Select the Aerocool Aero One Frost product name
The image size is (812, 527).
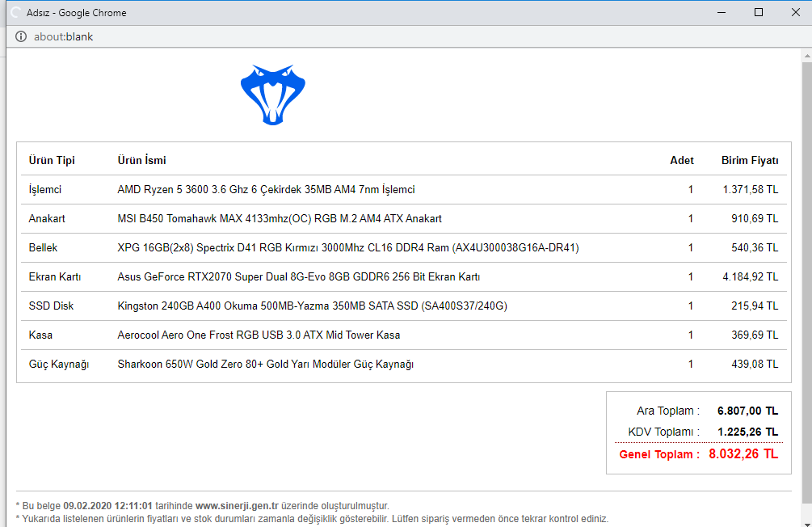click(x=259, y=335)
